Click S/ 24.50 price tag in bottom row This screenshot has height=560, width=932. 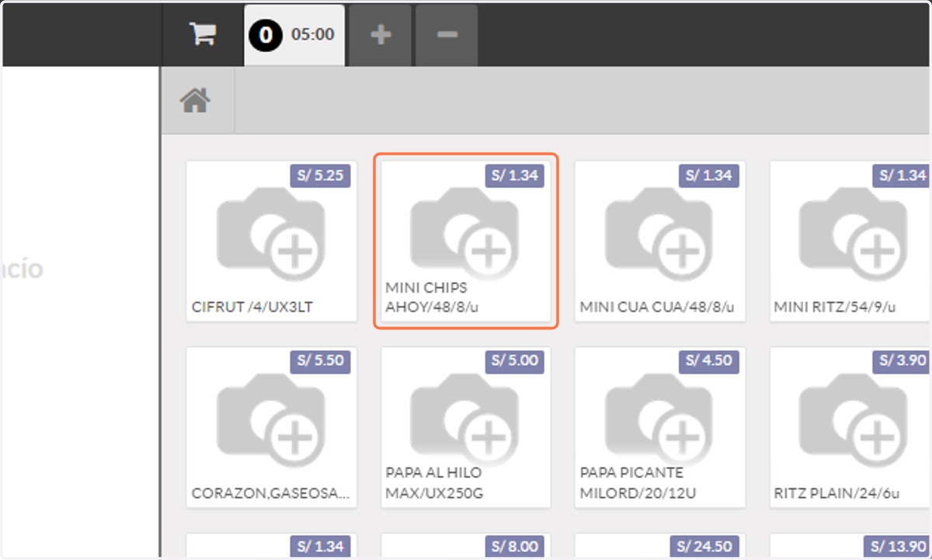(705, 547)
